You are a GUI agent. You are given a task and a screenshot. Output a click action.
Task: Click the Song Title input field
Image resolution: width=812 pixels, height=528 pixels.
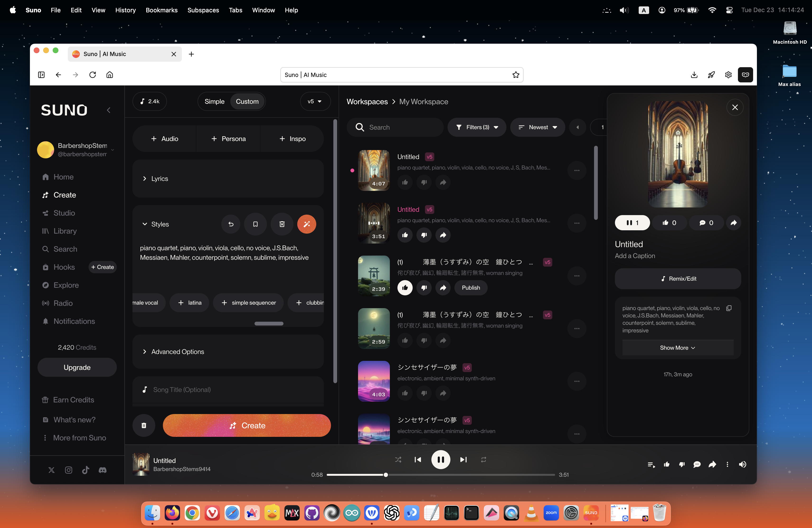coord(232,390)
